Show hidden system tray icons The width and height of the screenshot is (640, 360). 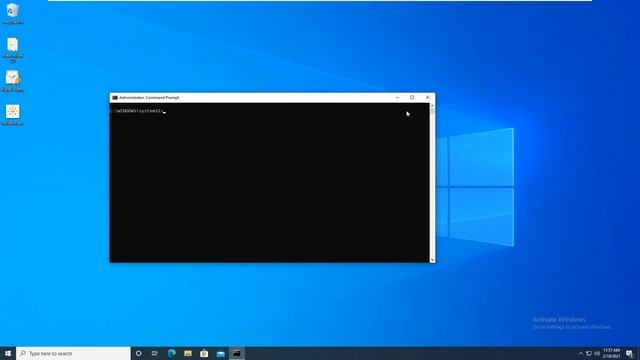581,353
